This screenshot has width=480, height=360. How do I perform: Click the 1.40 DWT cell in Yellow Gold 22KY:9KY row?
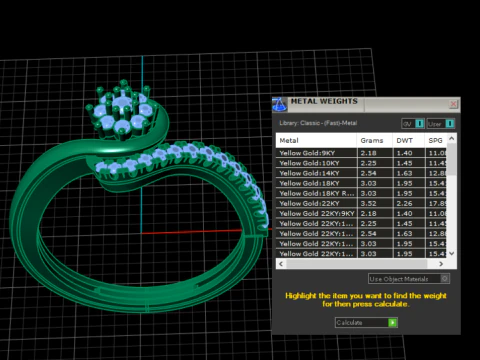coord(409,213)
